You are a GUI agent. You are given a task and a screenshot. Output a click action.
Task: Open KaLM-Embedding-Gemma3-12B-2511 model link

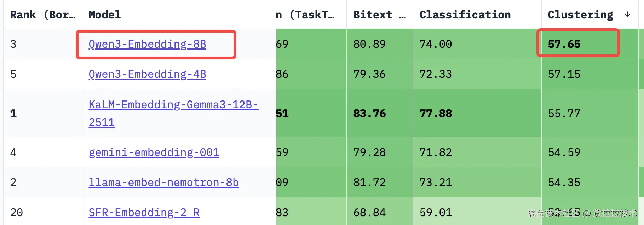point(173,105)
